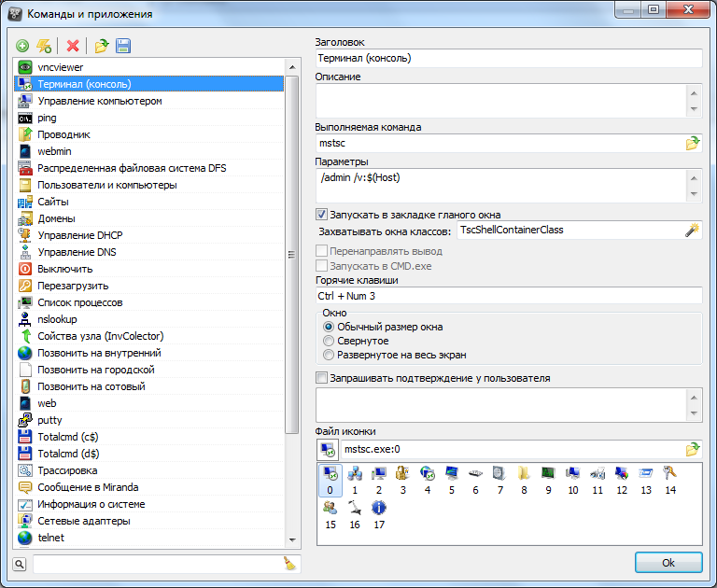The image size is (717, 588).
Task: Click down arrow of Описание text box
Action: pyautogui.click(x=693, y=108)
